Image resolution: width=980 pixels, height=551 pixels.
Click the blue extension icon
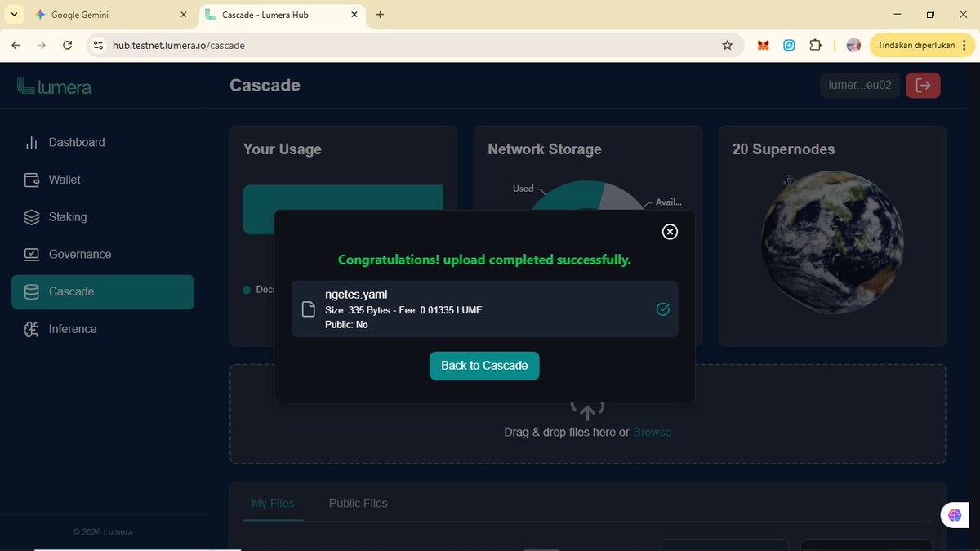click(x=789, y=46)
